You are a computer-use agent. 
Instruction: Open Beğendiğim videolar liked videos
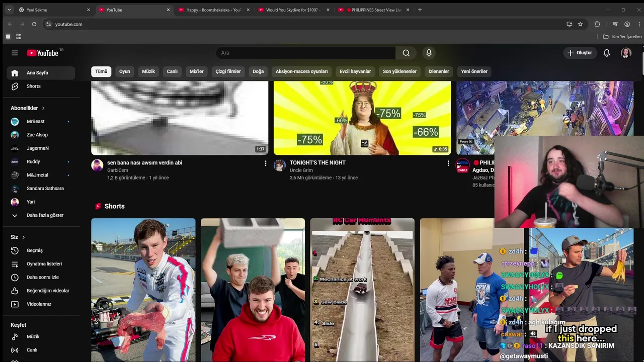click(41, 291)
